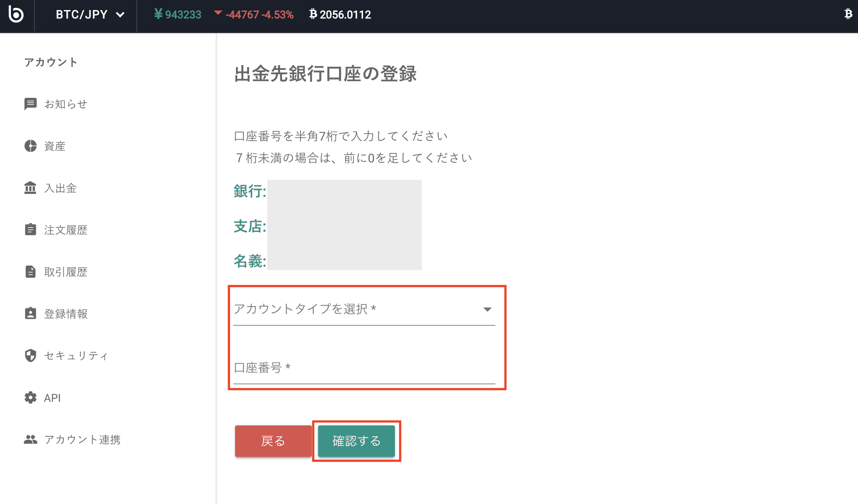Click the bitbank logo icon
Screen dimensions: 858x504
pos(16,14)
